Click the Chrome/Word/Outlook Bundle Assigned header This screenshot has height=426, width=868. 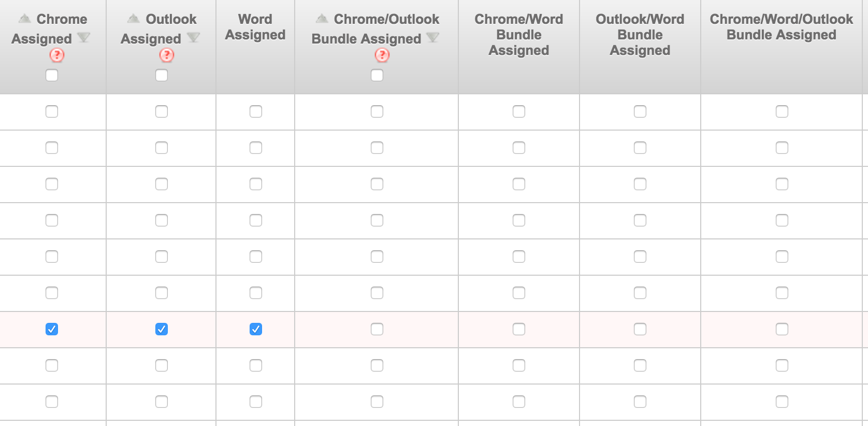click(x=782, y=27)
